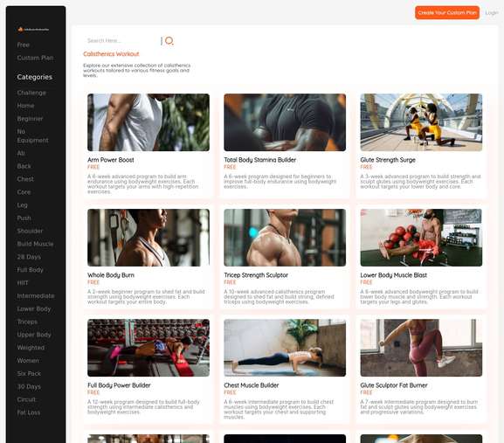
Task: Filter by Intermediate category
Action: pos(36,296)
